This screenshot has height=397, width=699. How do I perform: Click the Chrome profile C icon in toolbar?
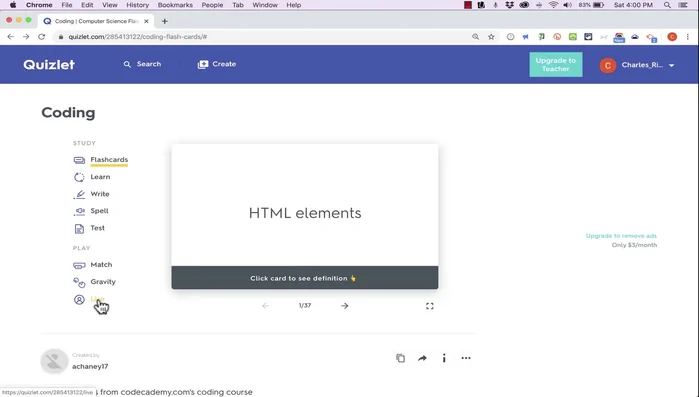[x=672, y=37]
